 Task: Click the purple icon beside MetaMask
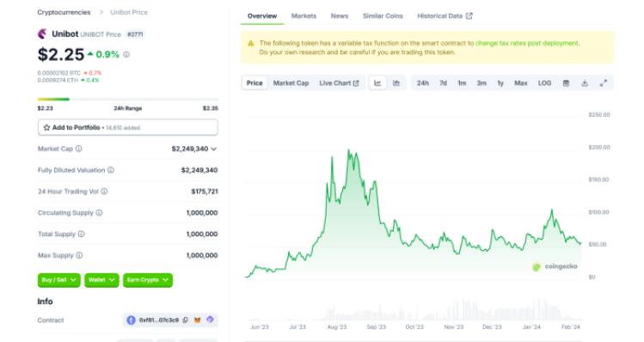click(x=211, y=320)
